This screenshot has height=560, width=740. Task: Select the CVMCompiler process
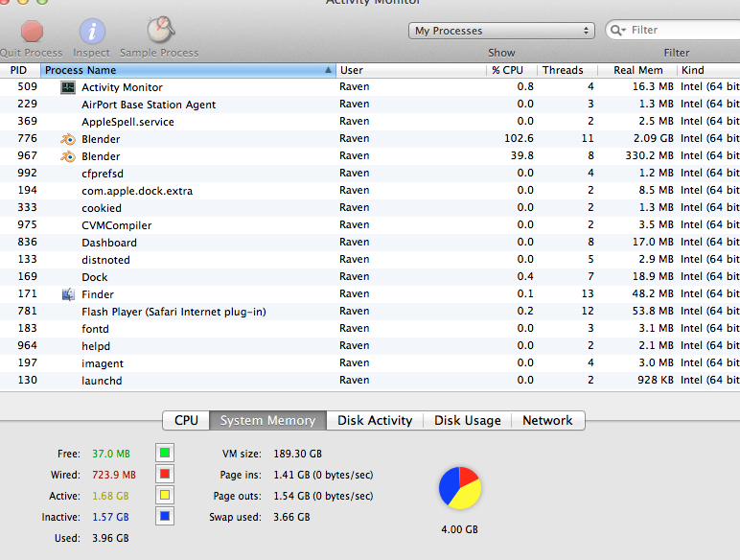(370, 225)
